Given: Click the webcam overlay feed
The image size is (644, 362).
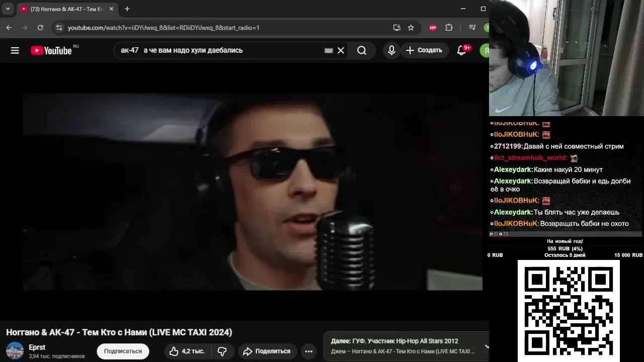Looking at the screenshot, I should click(x=567, y=58).
